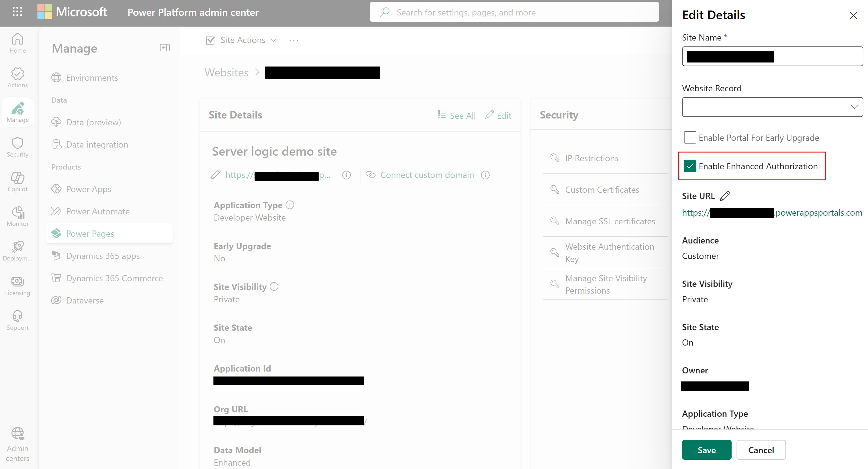
Task: Uncheck Enable Enhanced Authorization
Action: 690,166
